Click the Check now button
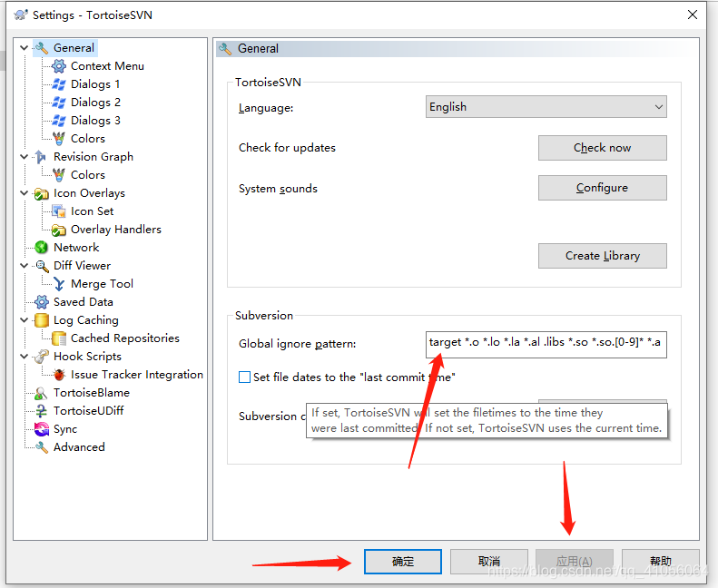 [602, 148]
